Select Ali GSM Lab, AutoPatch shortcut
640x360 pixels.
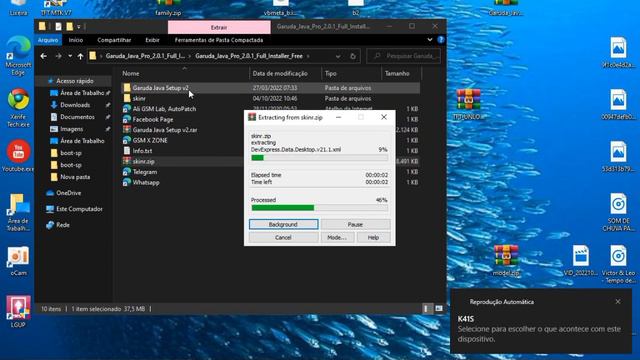pos(164,109)
